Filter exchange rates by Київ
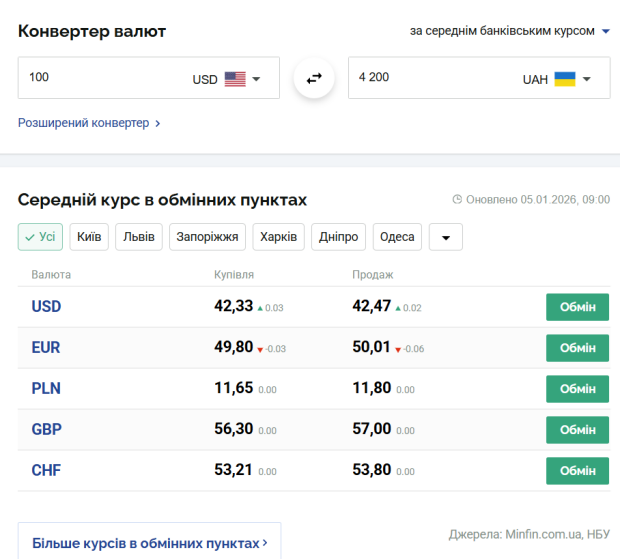This screenshot has width=620, height=559. pos(89,237)
